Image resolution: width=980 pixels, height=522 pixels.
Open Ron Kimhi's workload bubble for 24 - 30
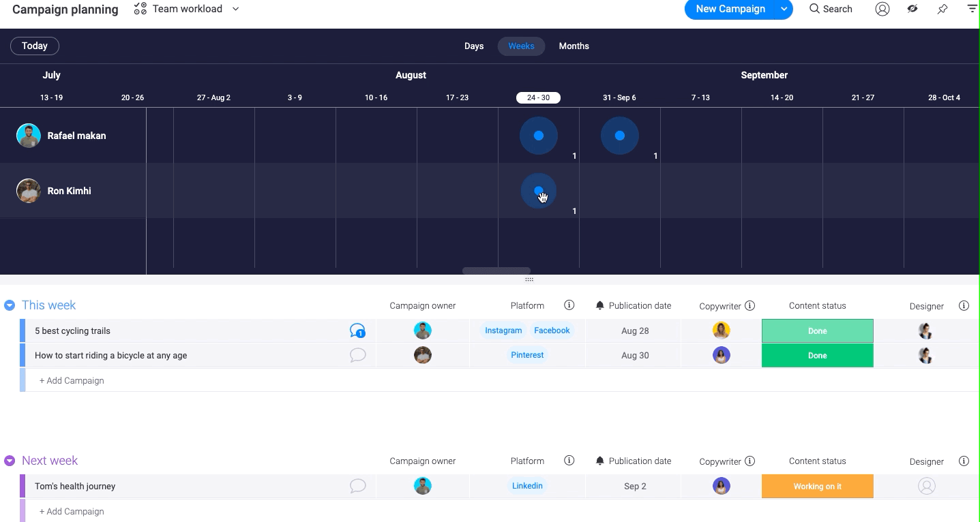(539, 191)
